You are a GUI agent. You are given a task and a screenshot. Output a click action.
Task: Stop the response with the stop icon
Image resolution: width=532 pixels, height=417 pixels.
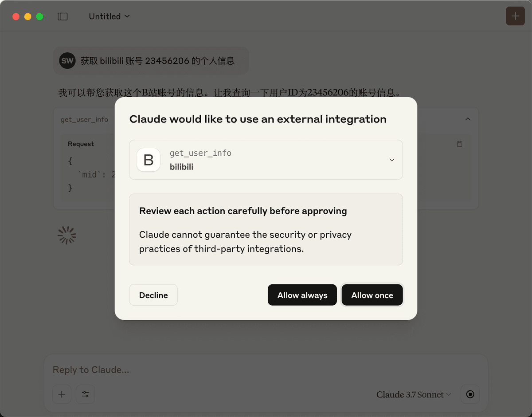[x=470, y=394]
